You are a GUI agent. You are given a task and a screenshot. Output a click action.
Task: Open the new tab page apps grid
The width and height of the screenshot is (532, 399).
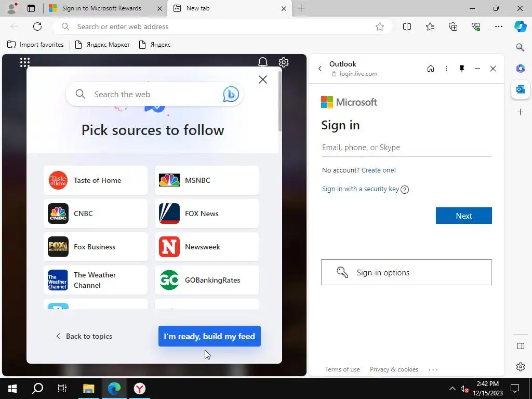point(25,62)
